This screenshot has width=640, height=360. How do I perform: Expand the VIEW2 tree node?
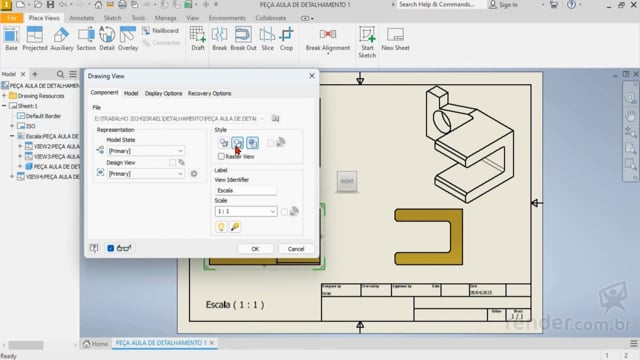20,146
